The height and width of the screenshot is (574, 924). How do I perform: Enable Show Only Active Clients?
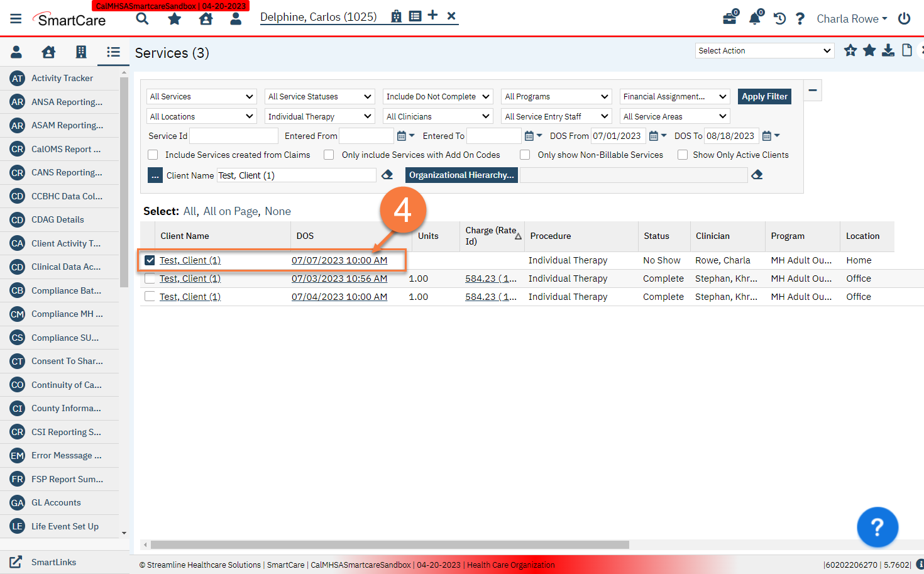pos(683,155)
